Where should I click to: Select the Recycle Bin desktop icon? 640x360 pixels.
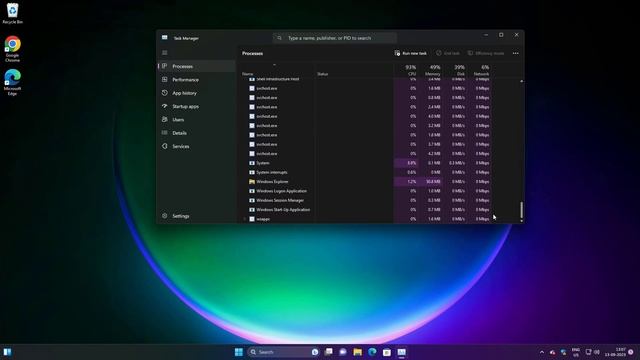point(12,13)
